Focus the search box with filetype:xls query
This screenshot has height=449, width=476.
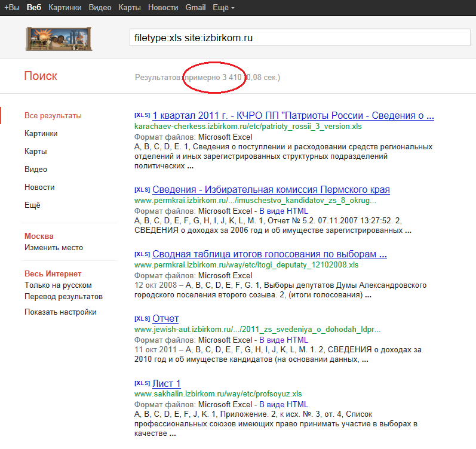[300, 38]
